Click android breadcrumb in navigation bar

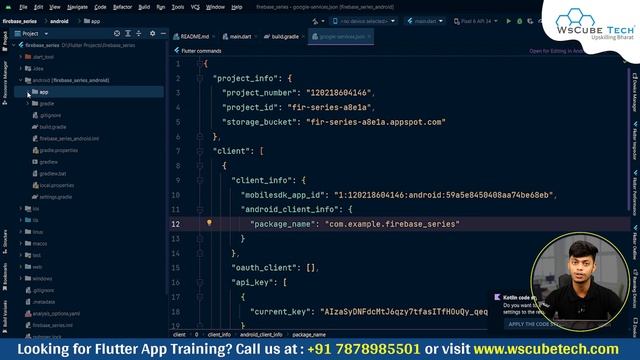(x=59, y=21)
